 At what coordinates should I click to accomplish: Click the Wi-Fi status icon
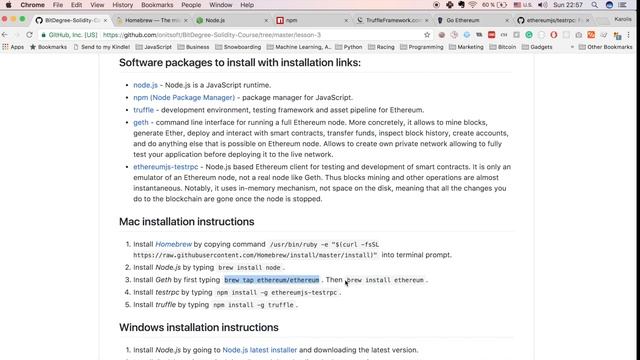click(x=473, y=5)
